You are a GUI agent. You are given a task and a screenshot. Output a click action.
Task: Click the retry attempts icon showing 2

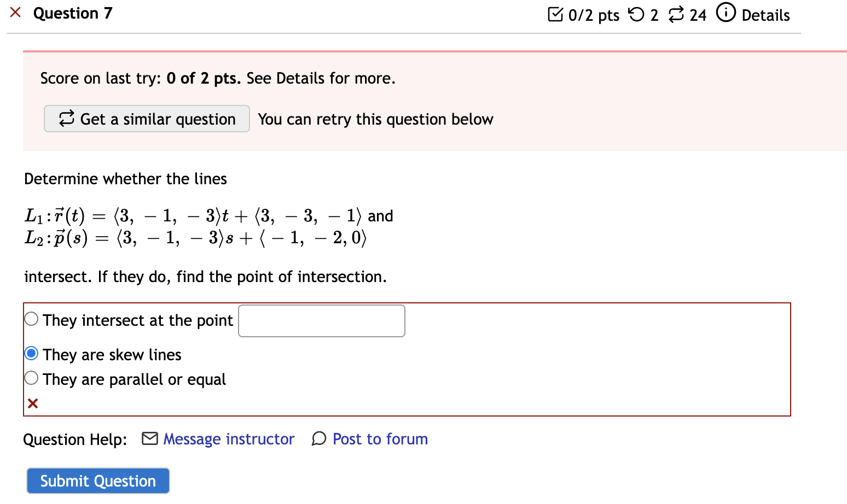(x=636, y=15)
